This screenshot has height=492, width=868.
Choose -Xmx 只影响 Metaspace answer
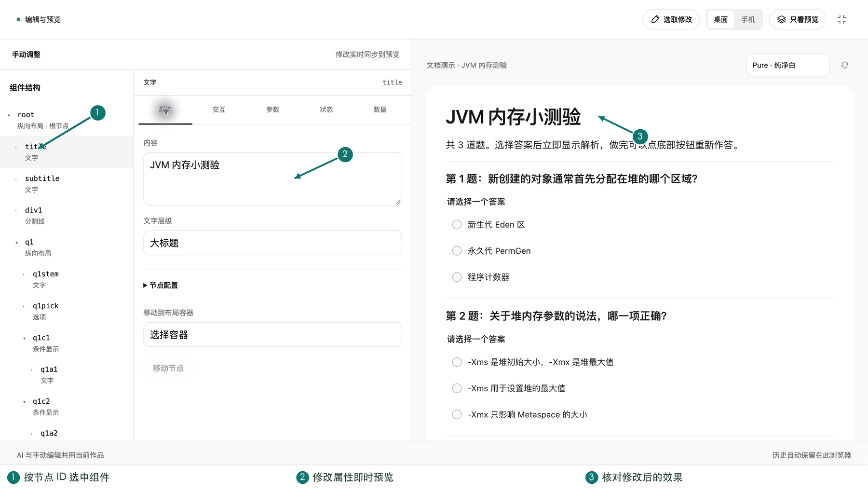[x=457, y=414]
